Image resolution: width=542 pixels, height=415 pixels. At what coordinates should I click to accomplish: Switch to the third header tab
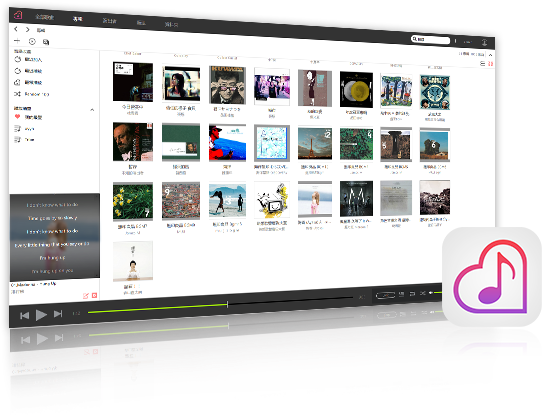(x=109, y=21)
